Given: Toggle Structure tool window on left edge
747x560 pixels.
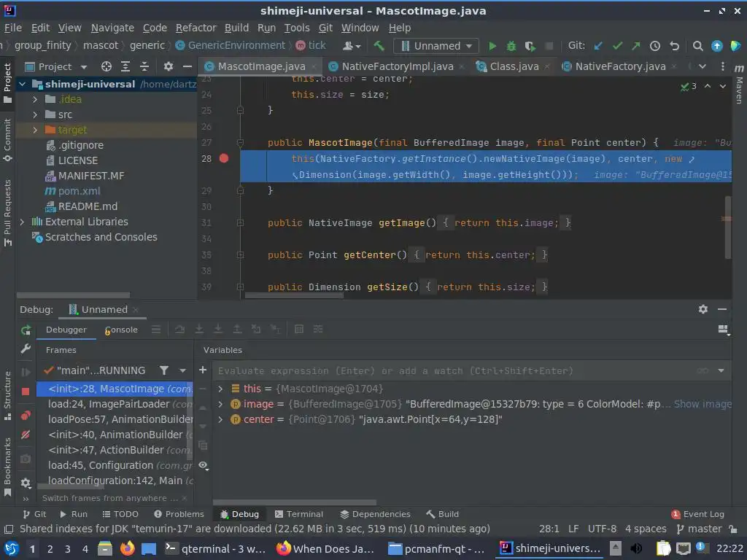Looking at the screenshot, I should tap(7, 395).
